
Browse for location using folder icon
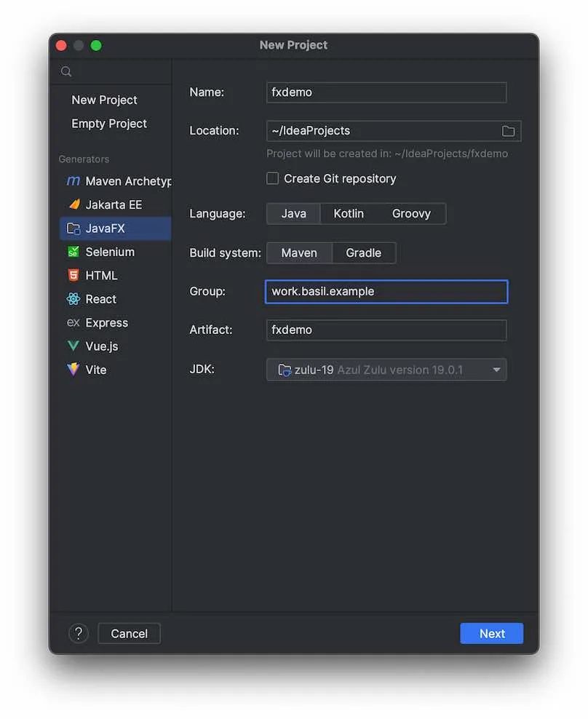(508, 131)
